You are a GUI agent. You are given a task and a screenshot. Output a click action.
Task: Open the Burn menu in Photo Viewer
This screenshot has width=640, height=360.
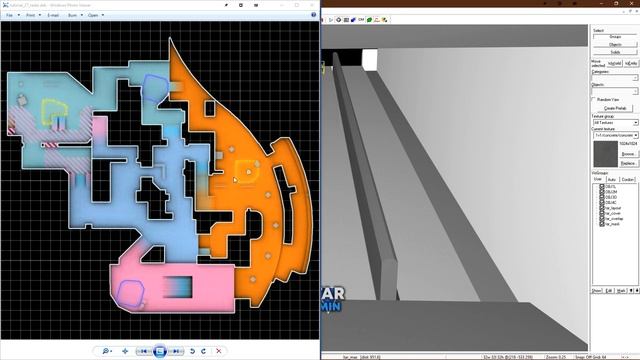coord(75,15)
